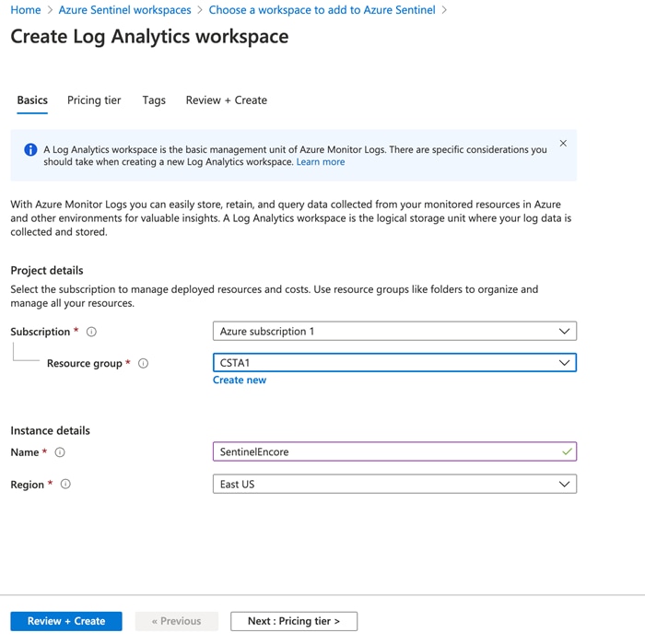
Task: Switch to the Pricing tier tab
Action: (94, 100)
